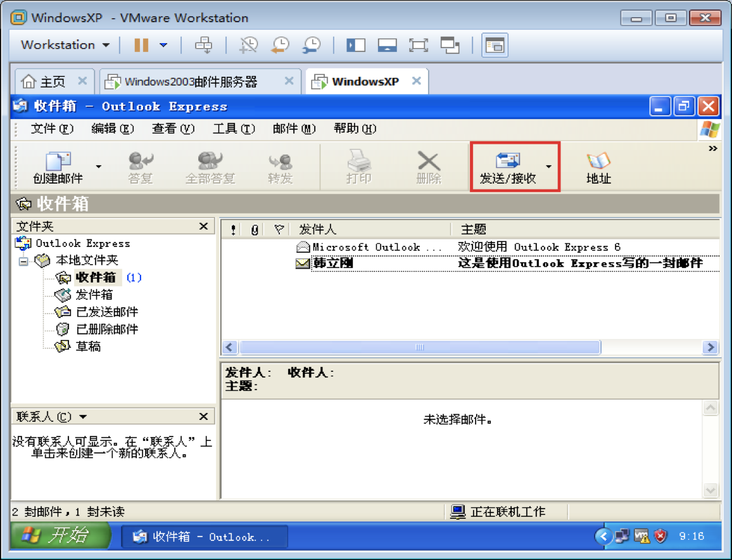
Task: Open the Send/Receive dropdown arrow
Action: (x=548, y=166)
